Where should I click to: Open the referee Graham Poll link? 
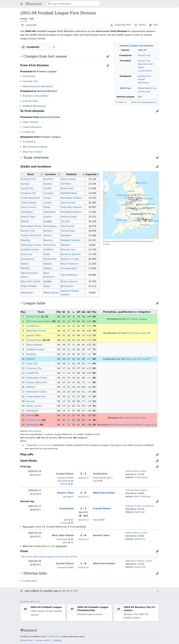point(140,567)
